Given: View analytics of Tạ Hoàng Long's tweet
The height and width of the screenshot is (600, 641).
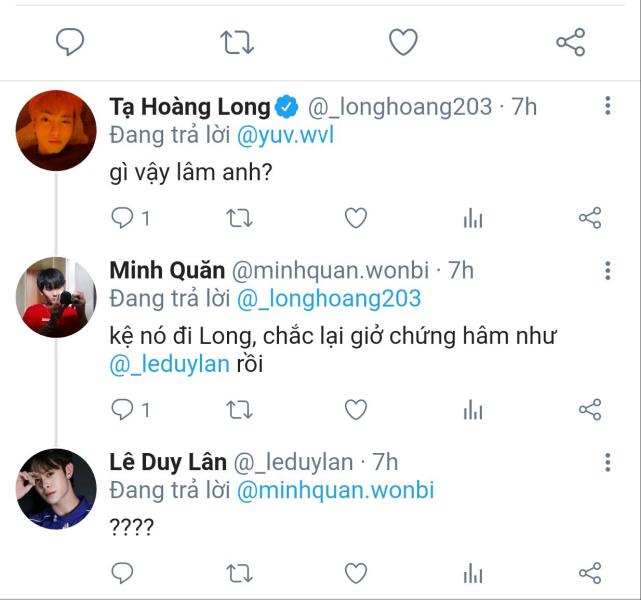Looking at the screenshot, I should coord(473,218).
